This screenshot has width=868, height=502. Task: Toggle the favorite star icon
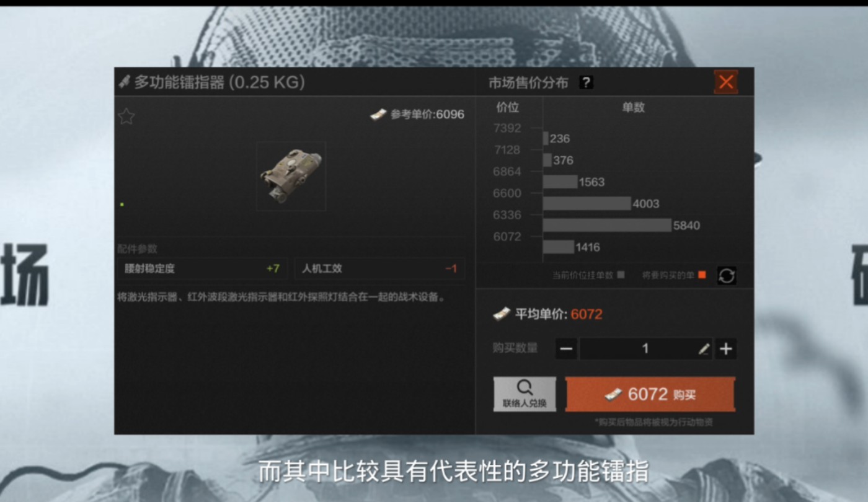126,117
